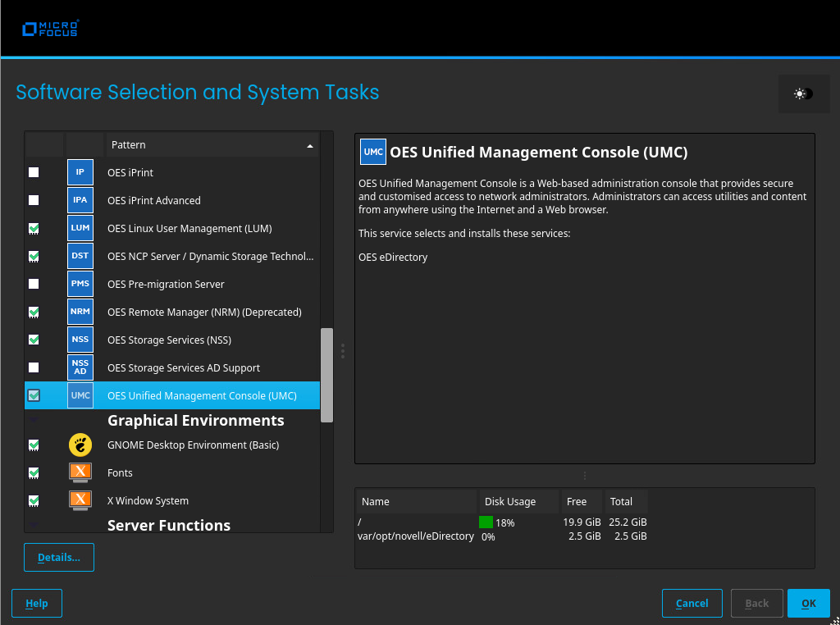Screen dimensions: 840x625
Task: Collapse the Server Functions group
Action: pos(34,525)
